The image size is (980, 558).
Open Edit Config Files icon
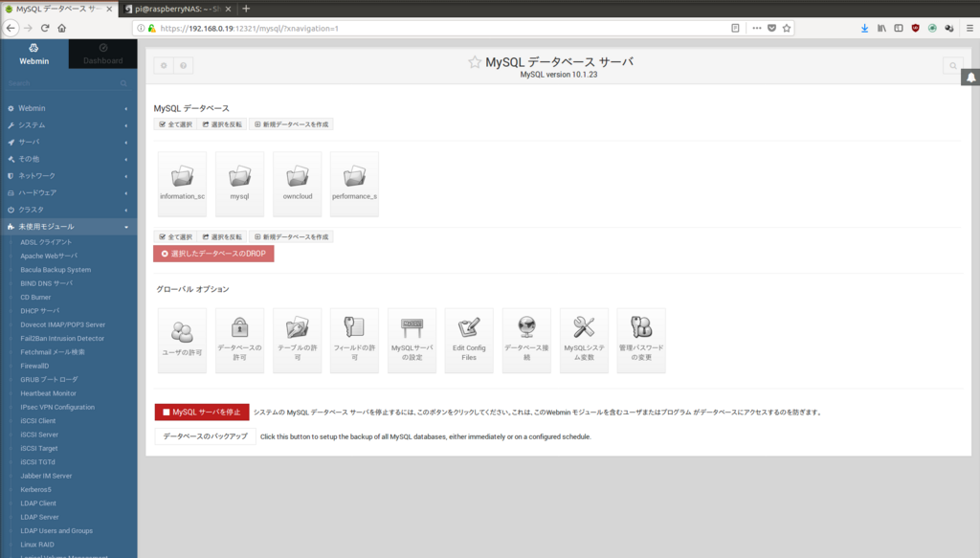coord(469,340)
